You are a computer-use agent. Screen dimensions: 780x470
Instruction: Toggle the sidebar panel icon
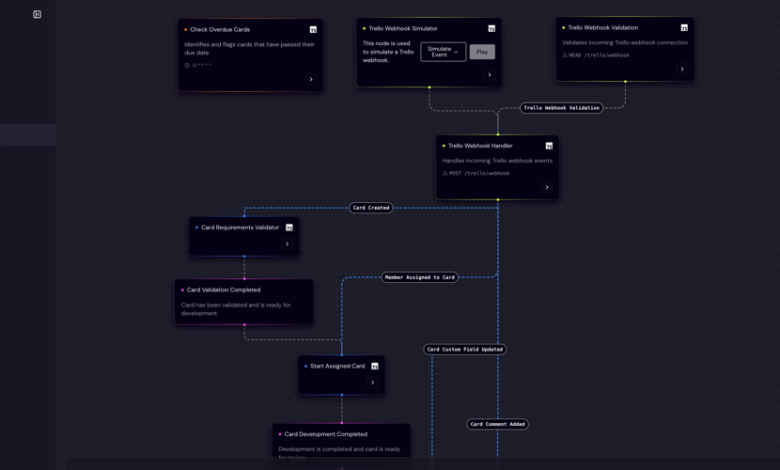tap(37, 14)
